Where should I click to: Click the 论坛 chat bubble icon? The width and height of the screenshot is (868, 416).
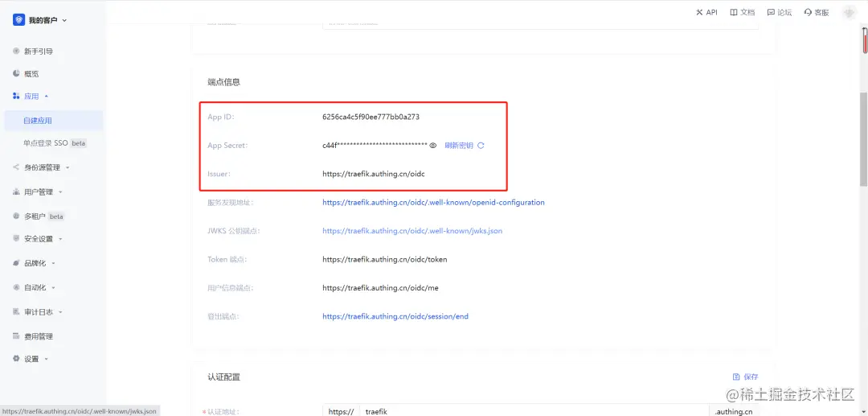(771, 12)
